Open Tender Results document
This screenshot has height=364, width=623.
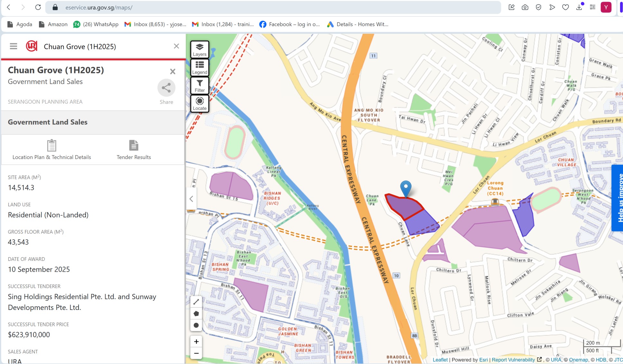click(x=134, y=150)
